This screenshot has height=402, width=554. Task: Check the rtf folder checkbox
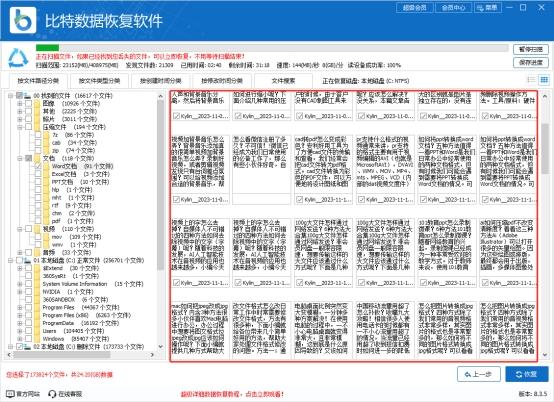pos(38,205)
